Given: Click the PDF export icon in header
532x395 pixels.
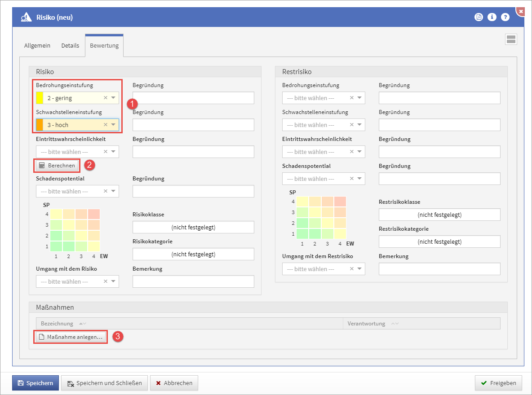Looking at the screenshot, I should coord(479,17).
